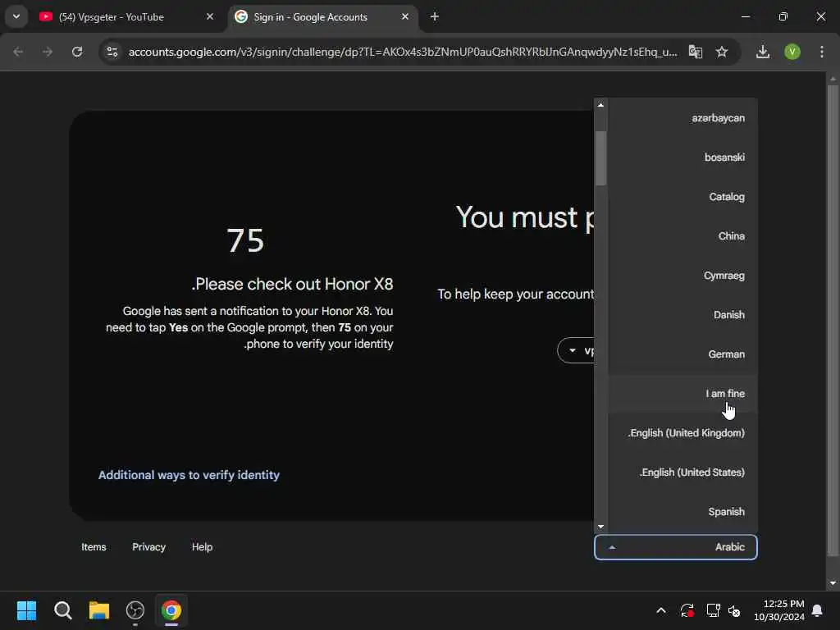Click the Chrome taskbar icon
The height and width of the screenshot is (630, 840).
(x=171, y=610)
